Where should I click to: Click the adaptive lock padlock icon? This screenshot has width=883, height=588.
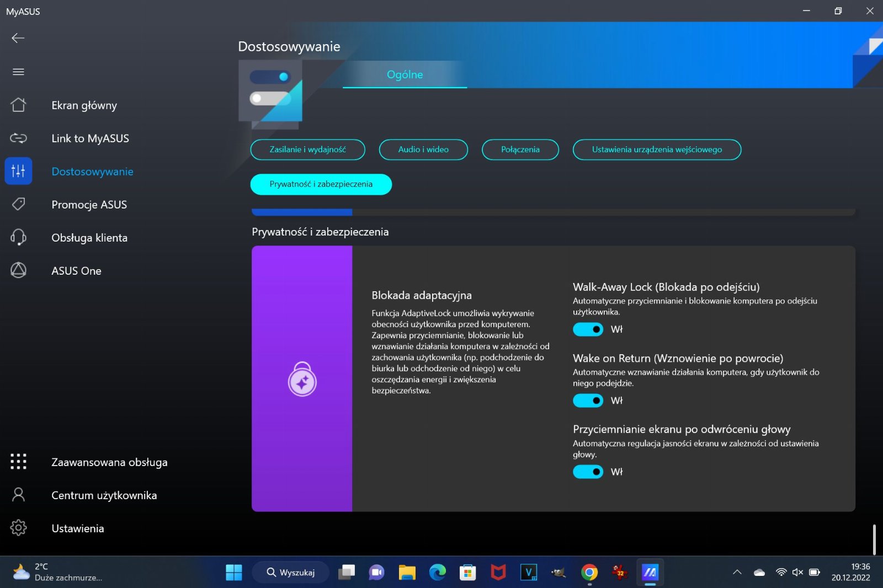[302, 379]
